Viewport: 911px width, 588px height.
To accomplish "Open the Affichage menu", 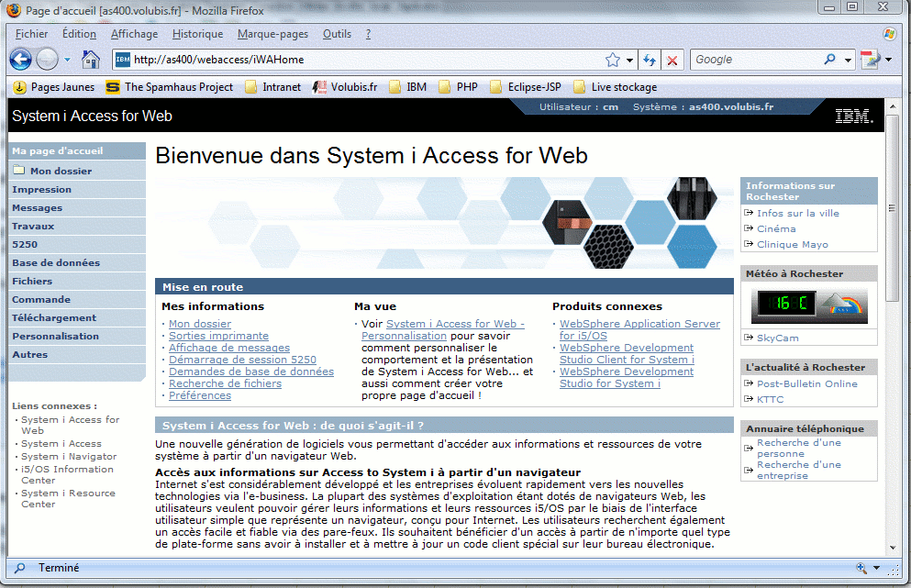I will 134,34.
